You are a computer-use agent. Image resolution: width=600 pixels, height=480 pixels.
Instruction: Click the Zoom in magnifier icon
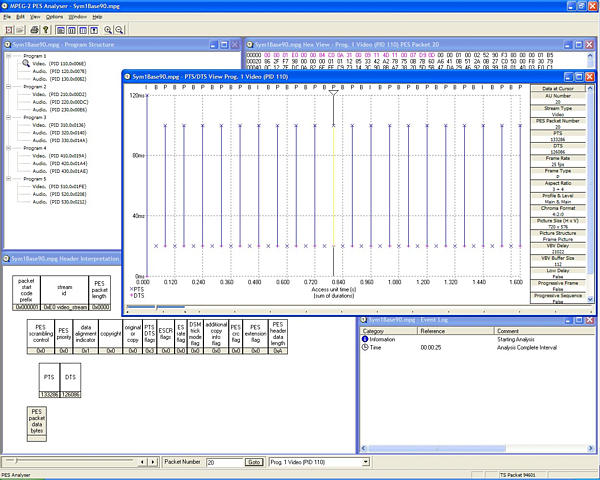click(x=106, y=30)
